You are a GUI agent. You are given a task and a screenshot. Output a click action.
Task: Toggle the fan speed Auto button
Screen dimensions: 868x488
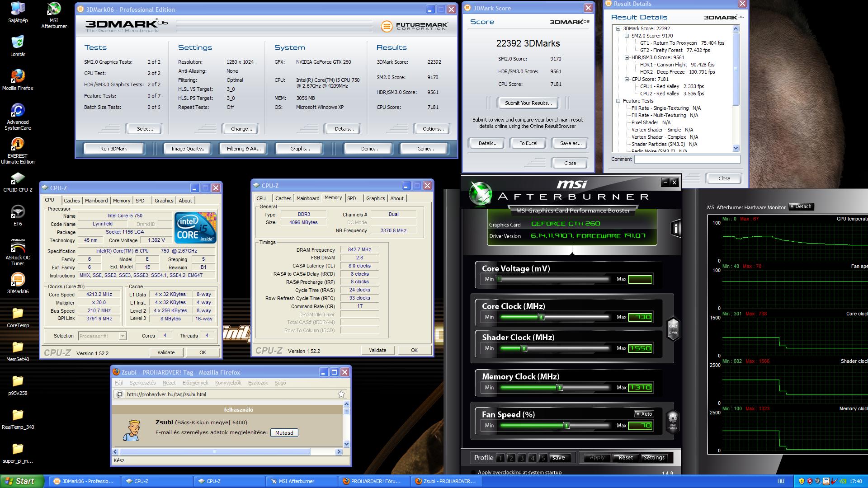click(644, 414)
